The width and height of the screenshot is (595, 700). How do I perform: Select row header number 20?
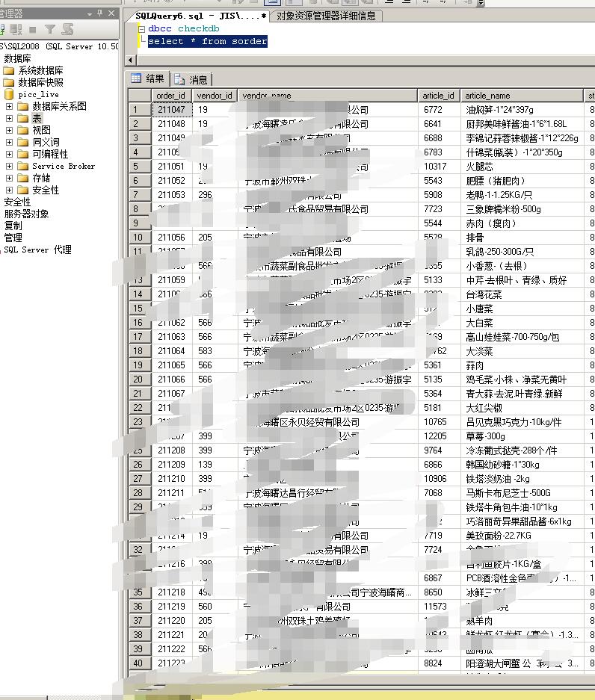[x=140, y=379]
